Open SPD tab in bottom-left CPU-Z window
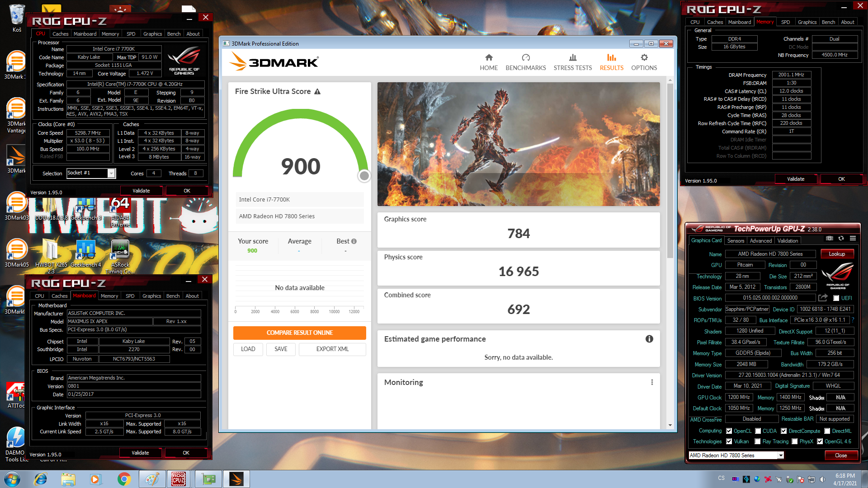Viewport: 868px width, 488px height. 130,296
